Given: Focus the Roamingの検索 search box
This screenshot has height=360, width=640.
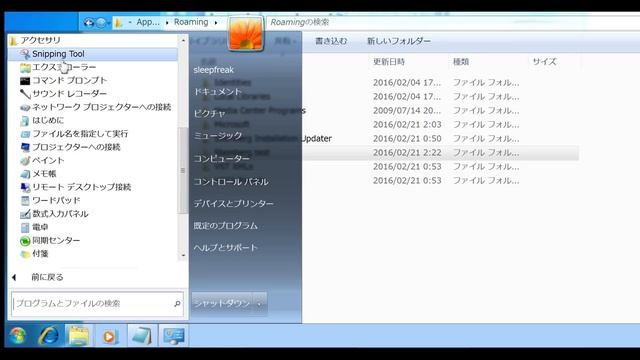Looking at the screenshot, I should tap(453, 22).
